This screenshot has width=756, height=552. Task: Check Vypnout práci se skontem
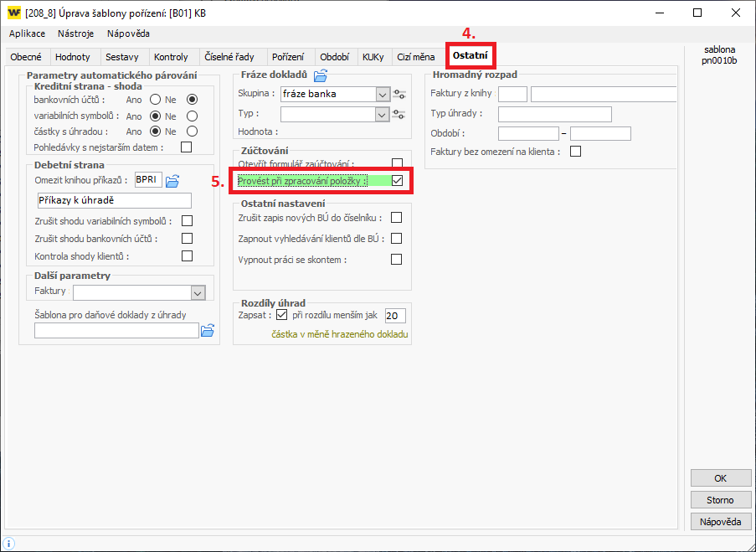397,260
